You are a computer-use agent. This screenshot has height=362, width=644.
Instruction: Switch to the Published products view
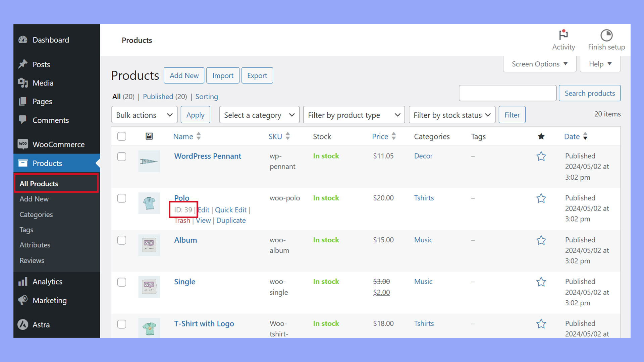158,97
